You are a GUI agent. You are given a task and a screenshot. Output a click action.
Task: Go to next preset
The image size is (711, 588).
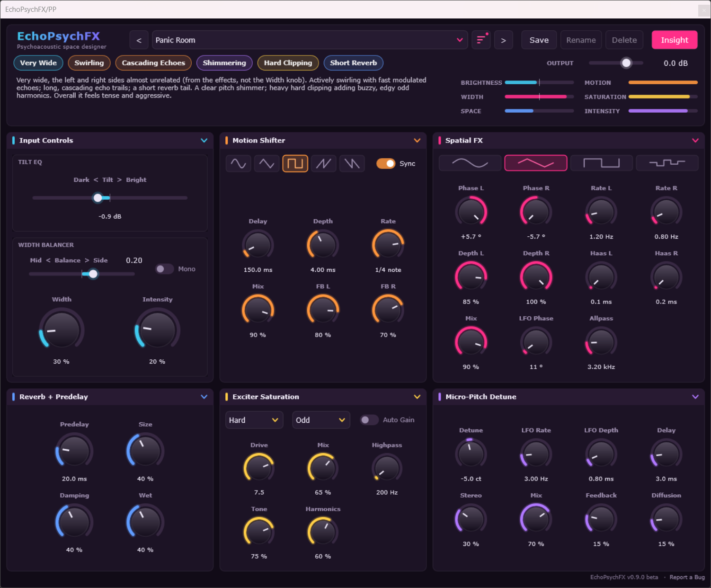tap(503, 40)
